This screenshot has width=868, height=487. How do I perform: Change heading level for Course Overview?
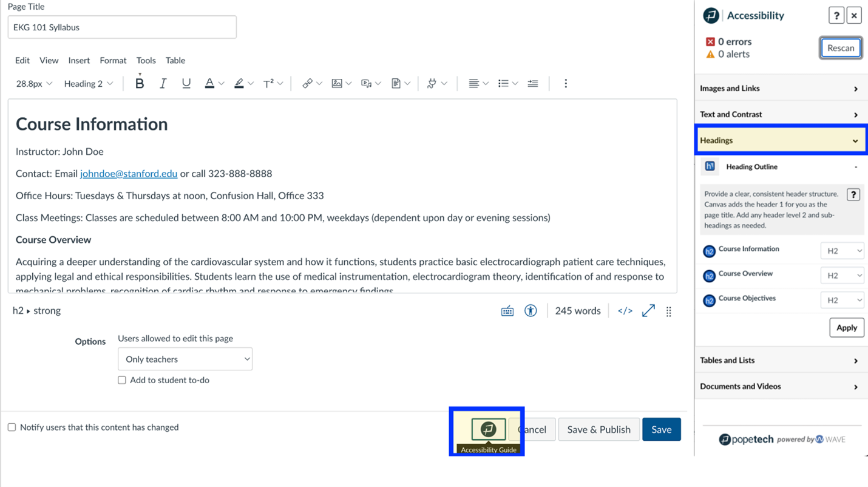point(842,276)
